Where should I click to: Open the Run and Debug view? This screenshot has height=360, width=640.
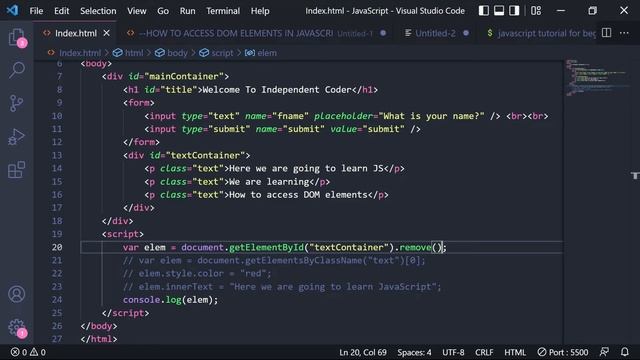click(x=17, y=136)
